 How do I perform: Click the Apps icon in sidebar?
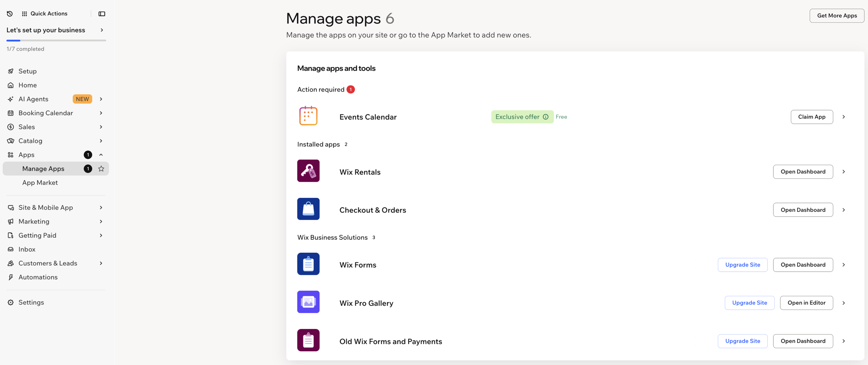tap(11, 155)
